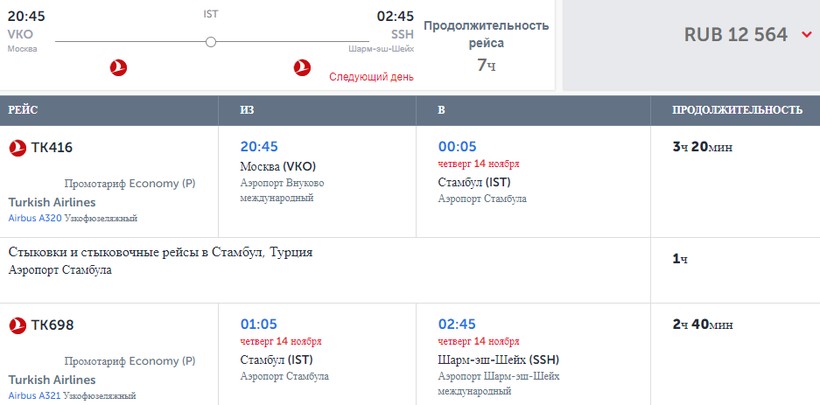
Task: Click Turkish Airlines icon beside TK416
Action: pos(17,148)
